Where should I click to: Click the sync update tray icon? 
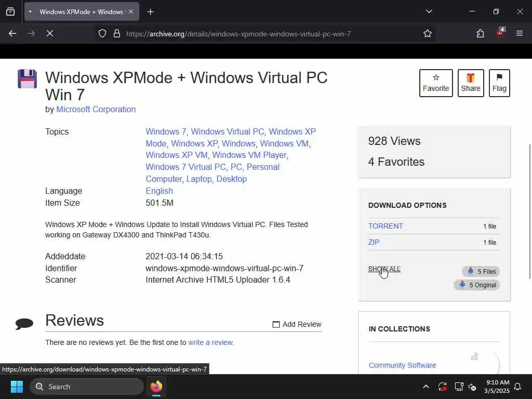click(443, 387)
